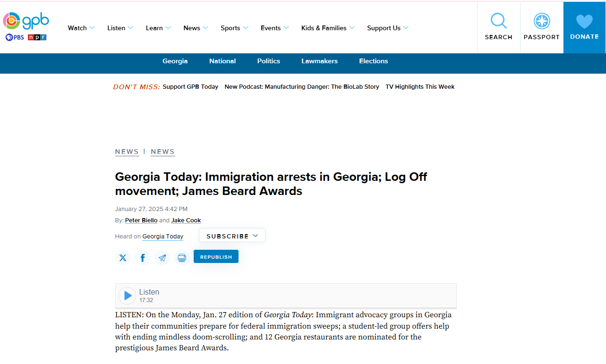Open the Subscribe dropdown
606x364 pixels.
tap(232, 236)
